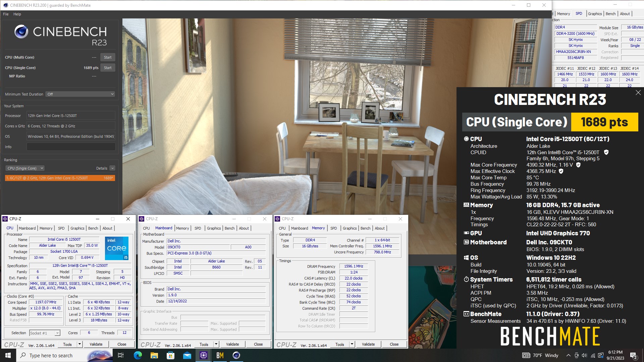Click verified shield next to Max Core Frequency
Viewport: 644px width, 362px height.
point(578,165)
